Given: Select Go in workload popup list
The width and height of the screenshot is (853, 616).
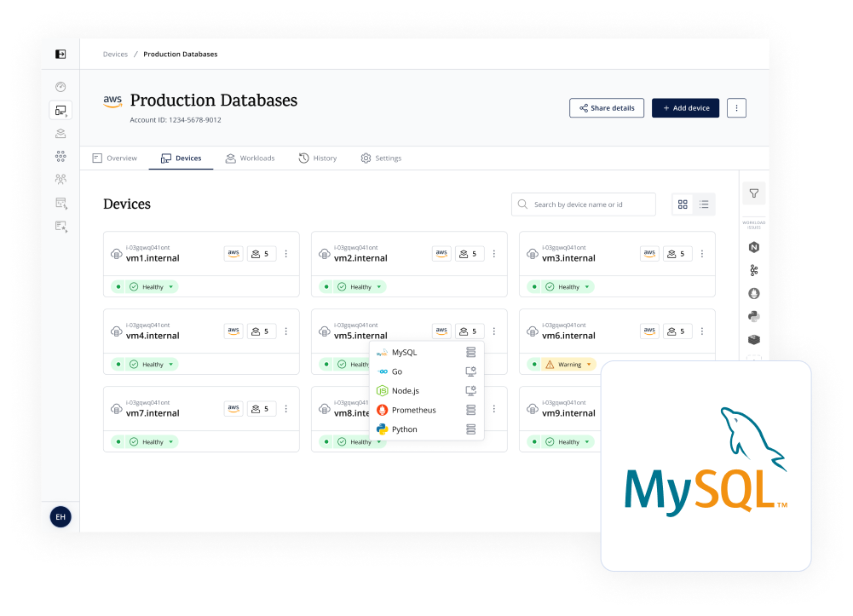Looking at the screenshot, I should click(426, 371).
